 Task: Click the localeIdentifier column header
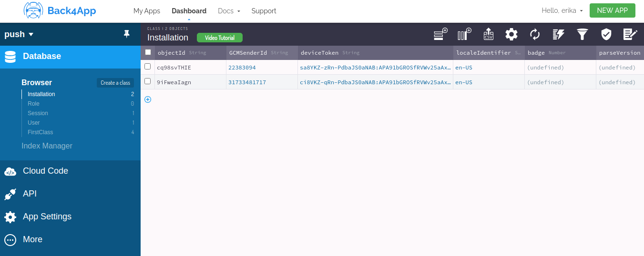pos(489,53)
